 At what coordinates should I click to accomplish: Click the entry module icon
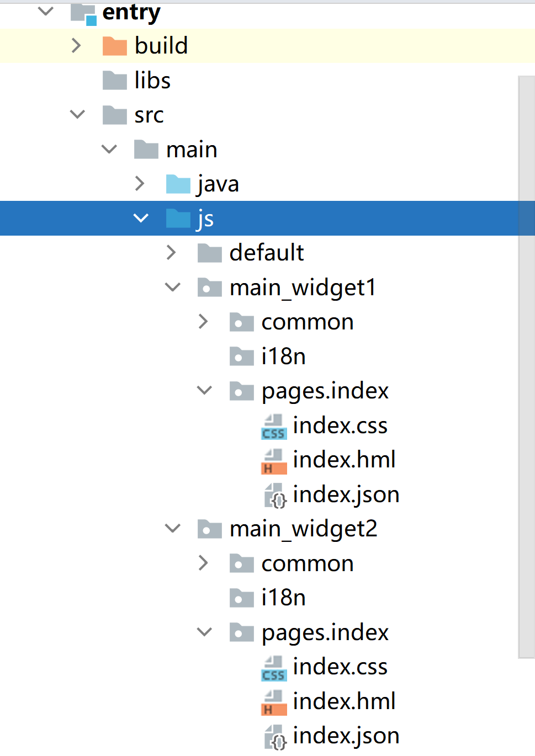83,13
